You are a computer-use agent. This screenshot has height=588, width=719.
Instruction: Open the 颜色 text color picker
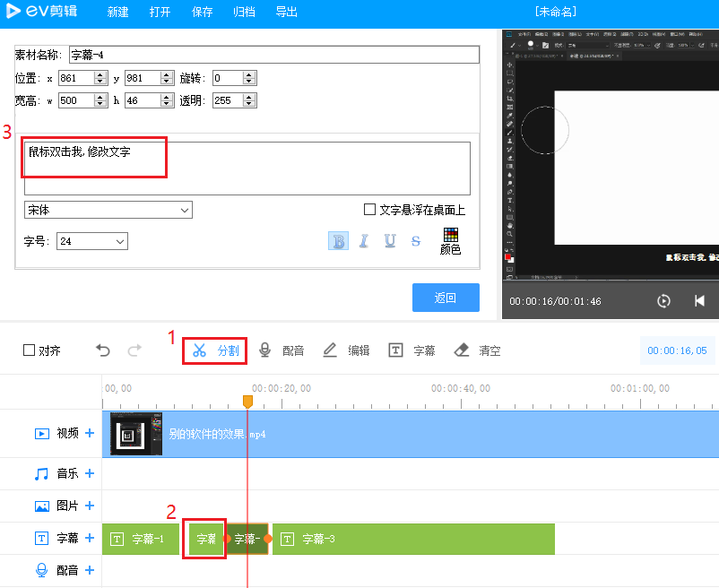point(450,238)
